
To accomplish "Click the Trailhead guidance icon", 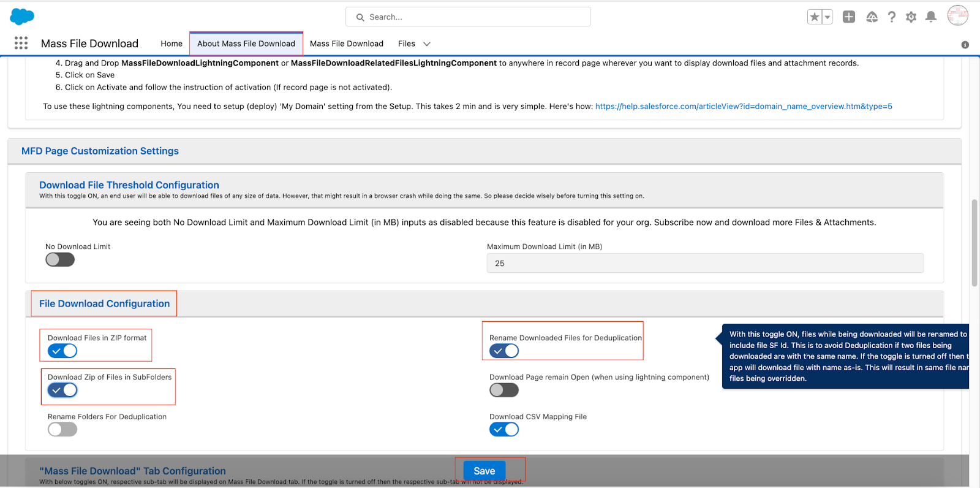I will coord(872,17).
